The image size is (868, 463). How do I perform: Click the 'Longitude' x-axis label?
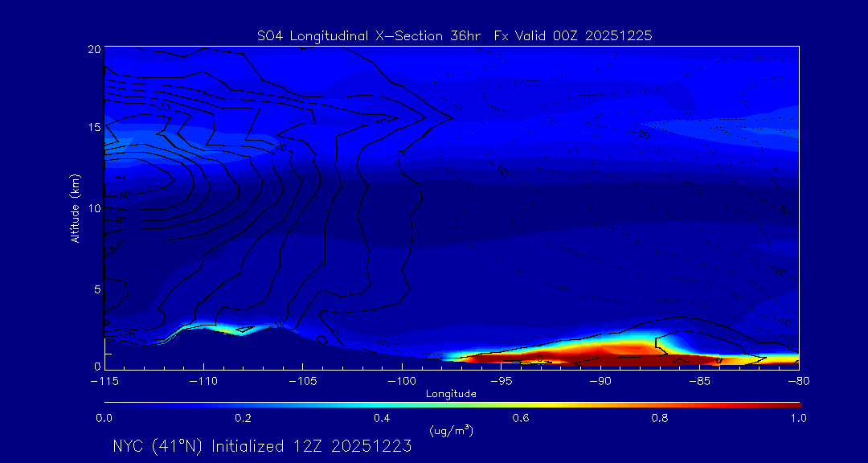451,394
